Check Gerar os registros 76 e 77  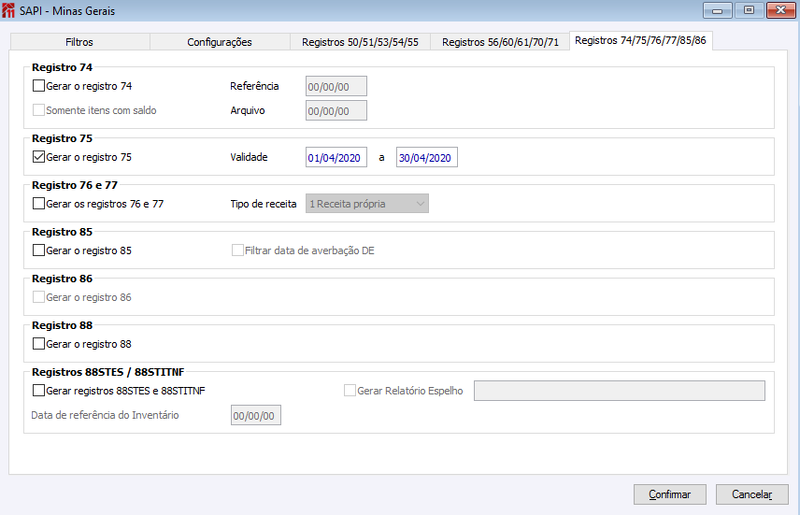[39, 204]
